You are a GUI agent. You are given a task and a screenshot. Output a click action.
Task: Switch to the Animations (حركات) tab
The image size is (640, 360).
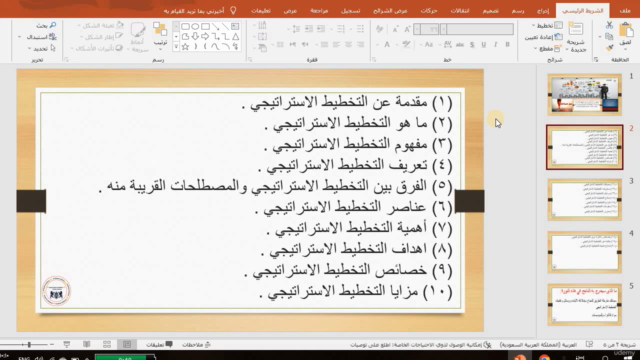click(x=429, y=11)
